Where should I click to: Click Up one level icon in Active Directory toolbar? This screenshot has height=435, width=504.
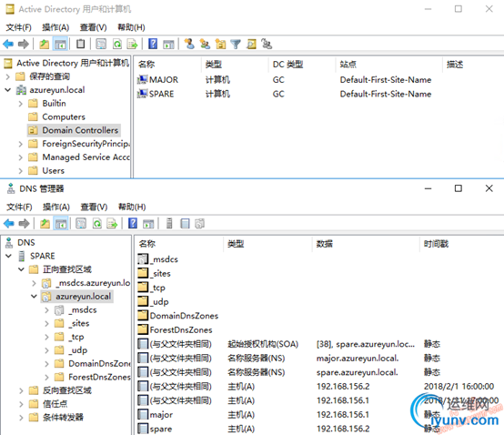click(x=44, y=44)
